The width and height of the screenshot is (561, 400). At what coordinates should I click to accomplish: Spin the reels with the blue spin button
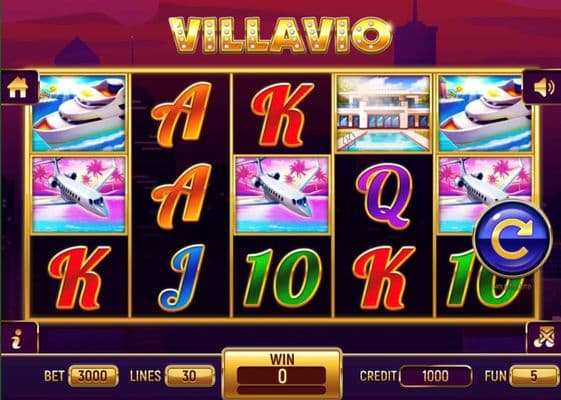point(512,239)
